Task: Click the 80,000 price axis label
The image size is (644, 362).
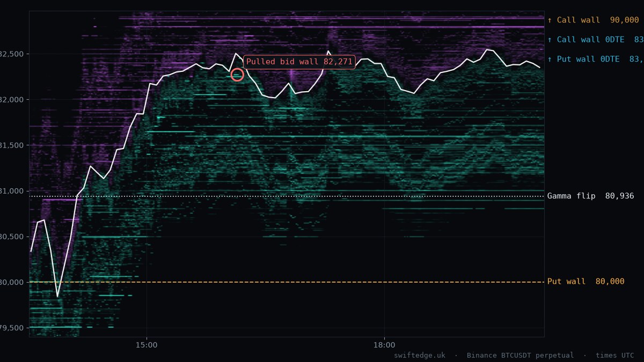Action: pyautogui.click(x=11, y=282)
